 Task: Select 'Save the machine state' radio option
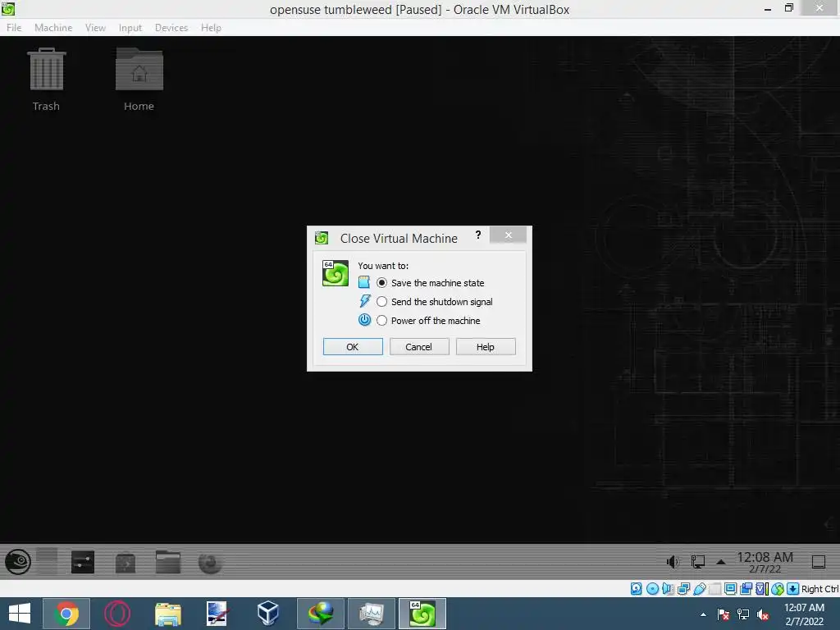[x=381, y=283]
